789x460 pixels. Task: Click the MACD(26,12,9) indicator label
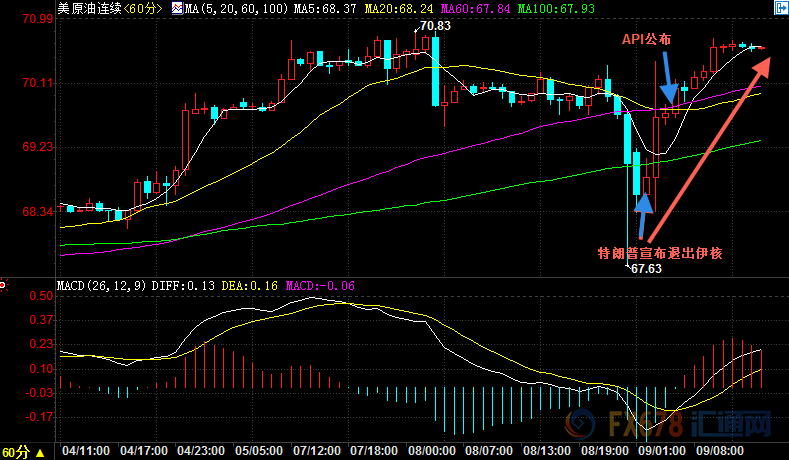click(x=101, y=286)
